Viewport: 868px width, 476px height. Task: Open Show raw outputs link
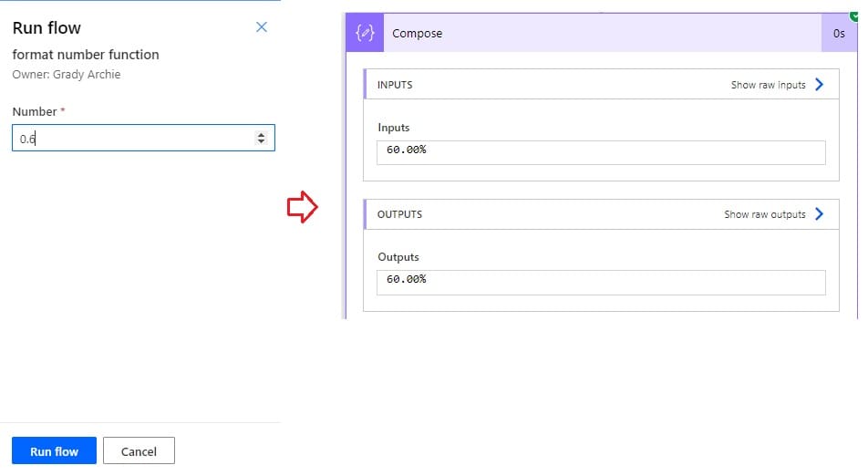point(764,214)
